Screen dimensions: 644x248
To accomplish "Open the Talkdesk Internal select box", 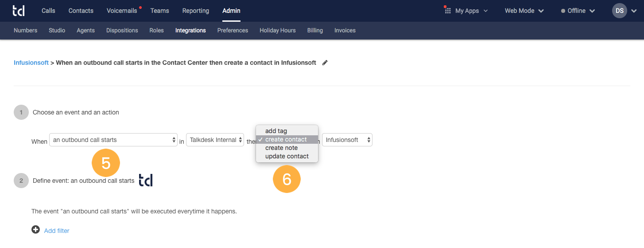I will coord(215,140).
